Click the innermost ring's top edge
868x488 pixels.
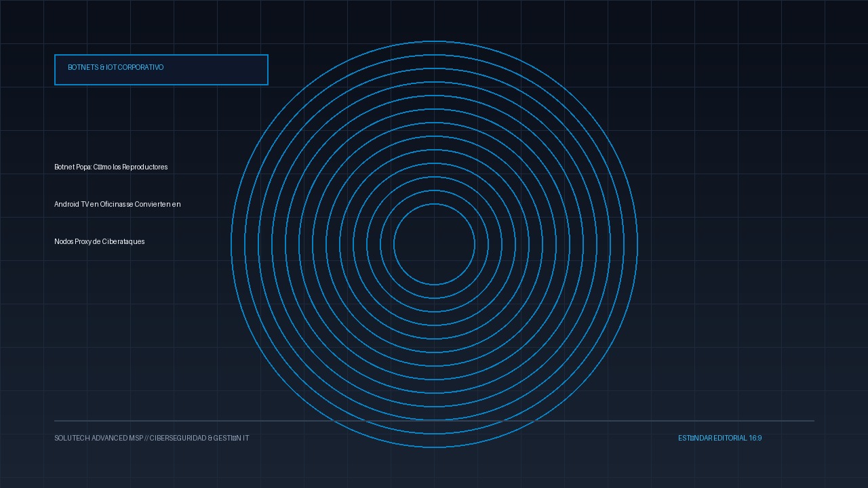(x=434, y=204)
